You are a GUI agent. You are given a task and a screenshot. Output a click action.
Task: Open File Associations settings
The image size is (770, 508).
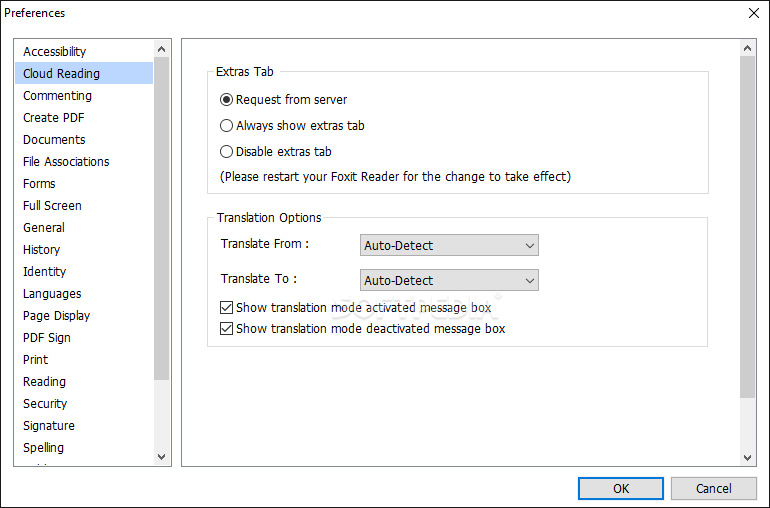[84, 162]
